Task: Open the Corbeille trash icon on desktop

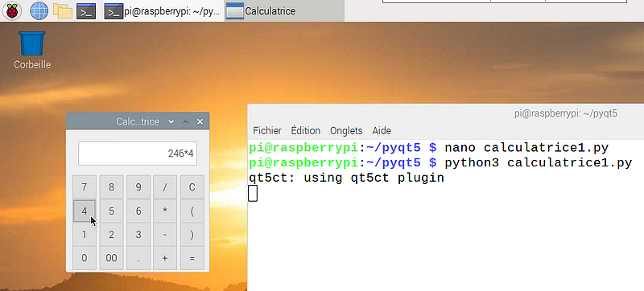Action: [32, 50]
